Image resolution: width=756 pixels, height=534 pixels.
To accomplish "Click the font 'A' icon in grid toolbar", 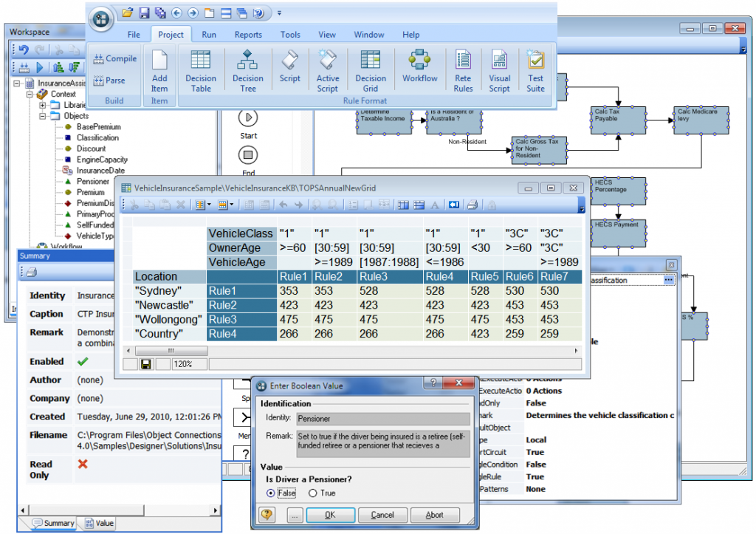I will (x=434, y=205).
